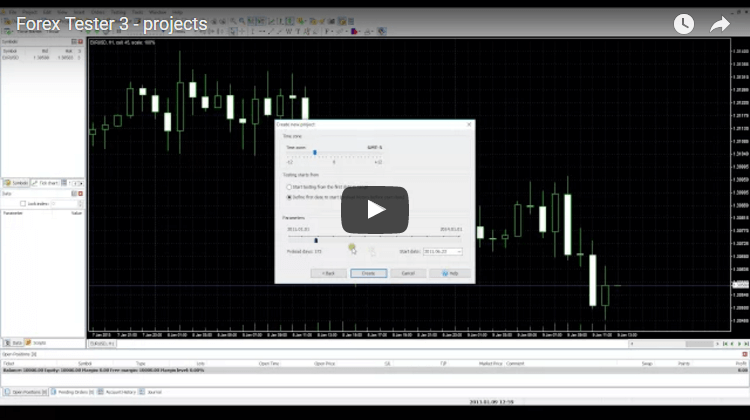Switch to the Tick chart tab
Image resolution: width=750 pixels, height=420 pixels.
pyautogui.click(x=45, y=183)
